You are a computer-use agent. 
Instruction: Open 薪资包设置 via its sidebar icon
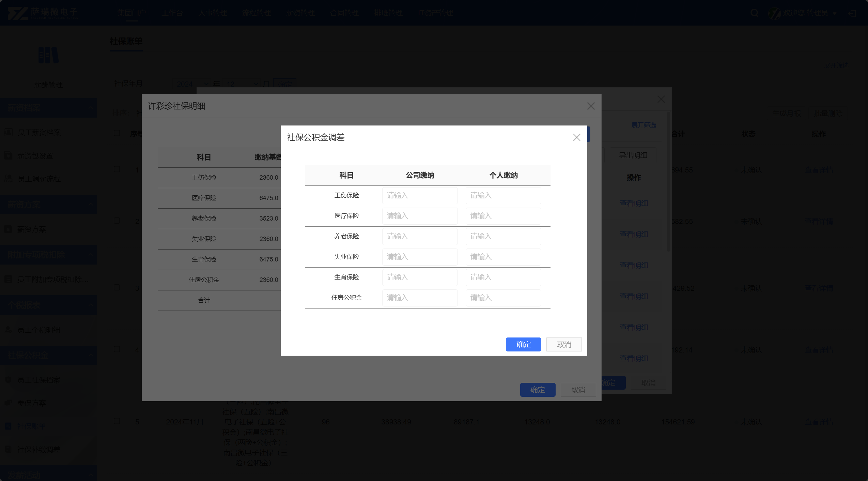click(9, 155)
